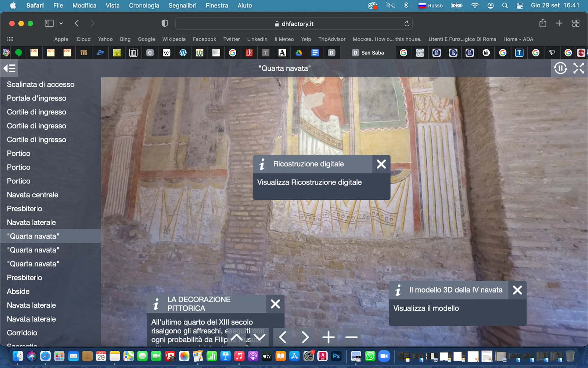Zoom in the panorama with plus
This screenshot has width=588, height=368.
click(328, 337)
